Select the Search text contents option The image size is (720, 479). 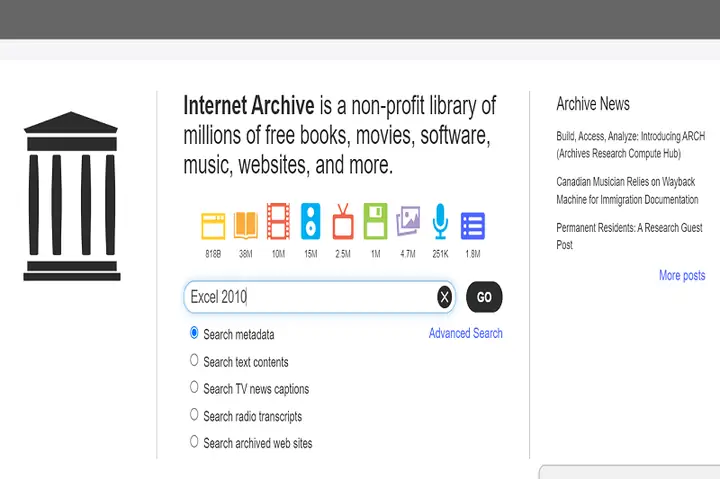click(194, 361)
